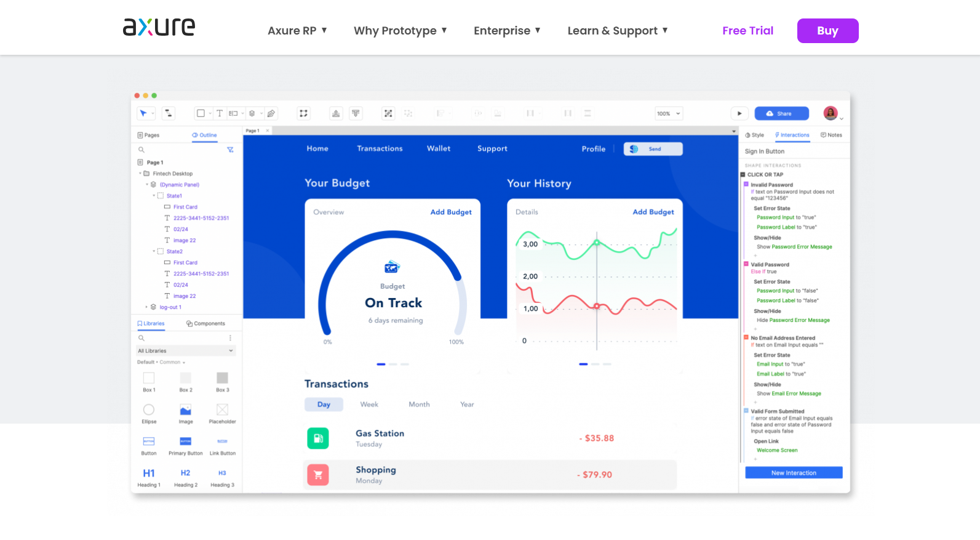Collapse the Fintech Desktop folder
The width and height of the screenshot is (980, 540).
pyautogui.click(x=140, y=174)
